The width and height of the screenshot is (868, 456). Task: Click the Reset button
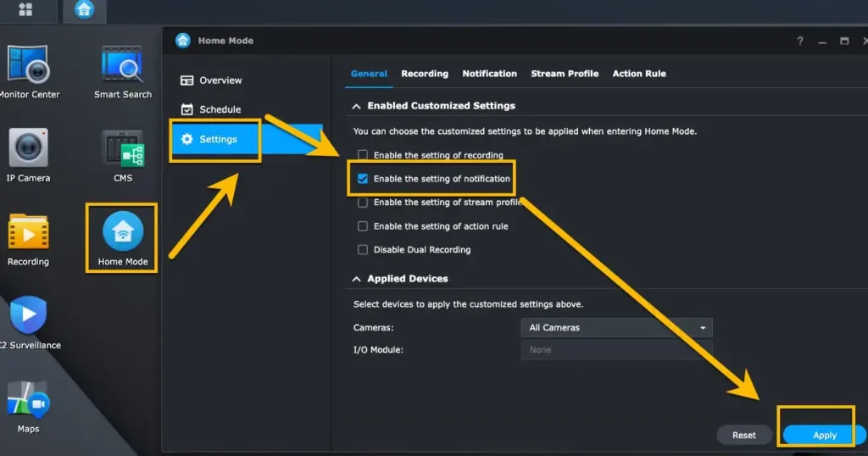click(744, 435)
